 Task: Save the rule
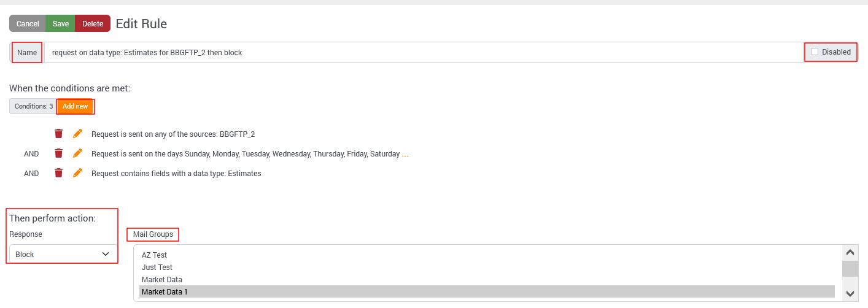point(60,24)
